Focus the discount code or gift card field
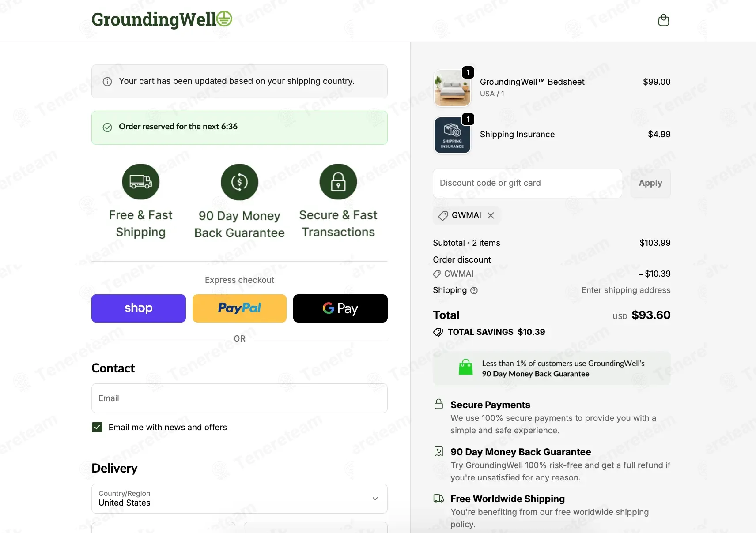The image size is (756, 533). [527, 183]
